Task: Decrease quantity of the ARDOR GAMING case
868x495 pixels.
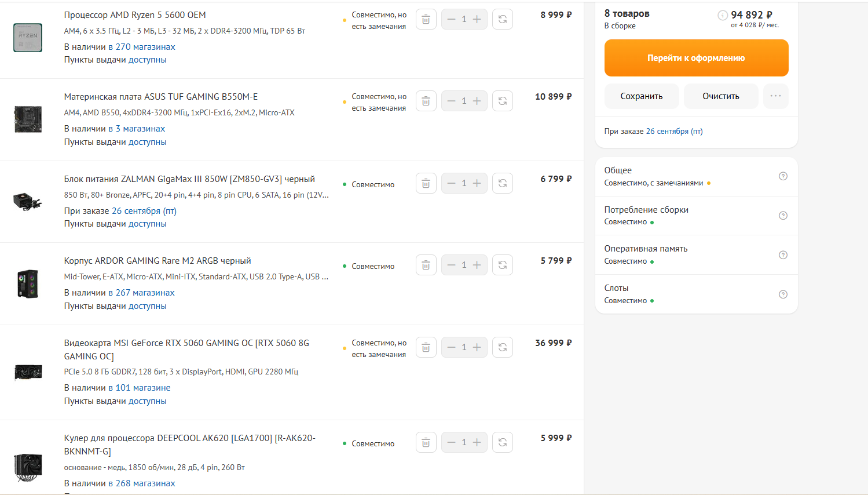Action: (x=451, y=265)
